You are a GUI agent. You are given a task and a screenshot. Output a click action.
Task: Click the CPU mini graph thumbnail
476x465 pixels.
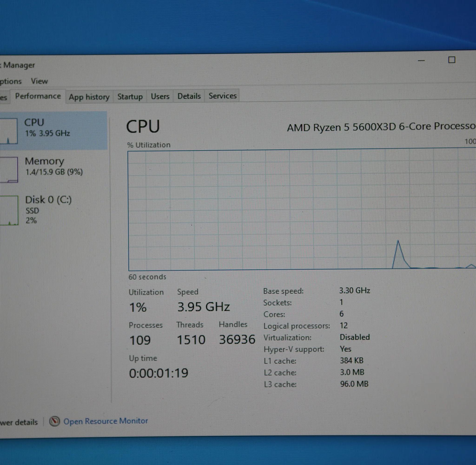pos(9,131)
